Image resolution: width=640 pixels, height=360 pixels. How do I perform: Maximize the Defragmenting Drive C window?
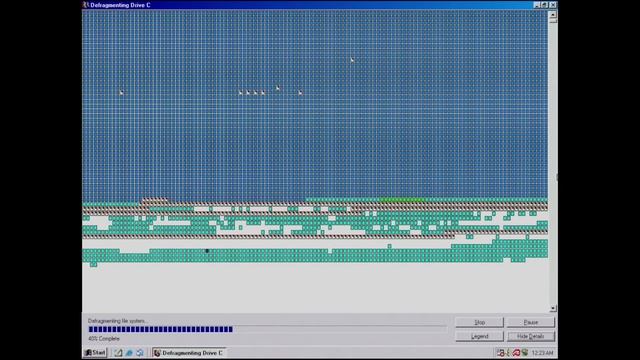[544, 5]
